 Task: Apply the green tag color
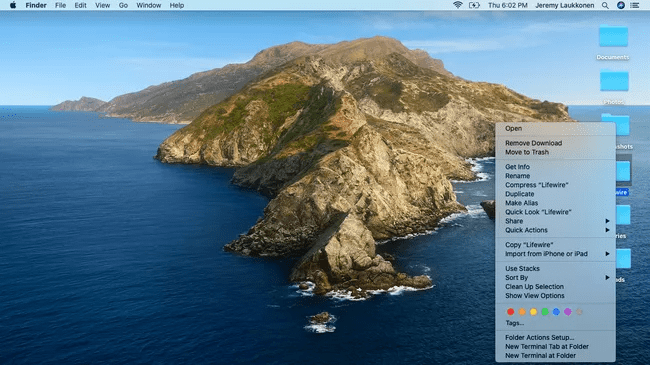pyautogui.click(x=545, y=311)
